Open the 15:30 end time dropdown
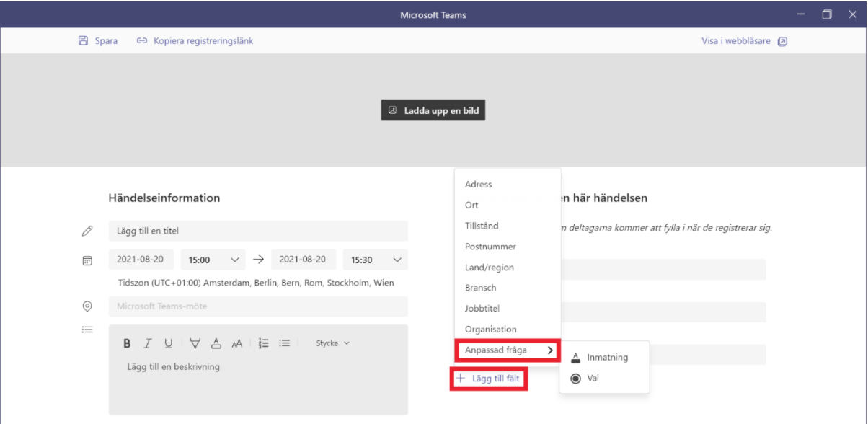 (375, 260)
